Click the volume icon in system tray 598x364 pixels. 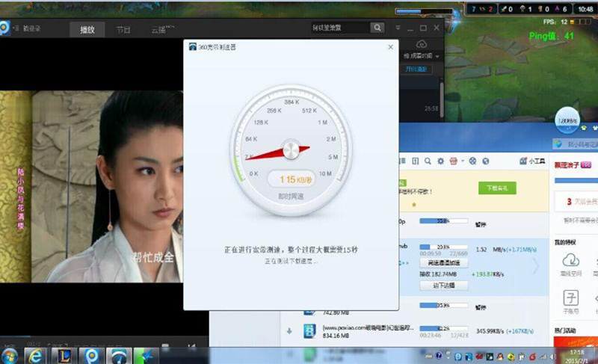[552, 357]
